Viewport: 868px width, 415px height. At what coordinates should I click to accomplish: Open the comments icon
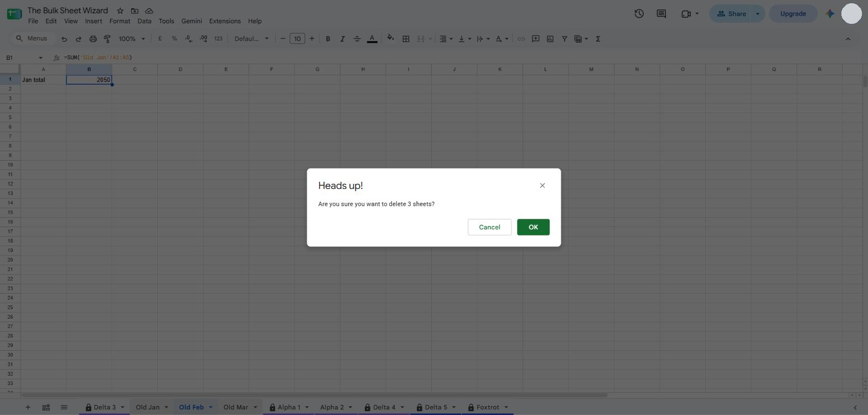[x=661, y=14]
